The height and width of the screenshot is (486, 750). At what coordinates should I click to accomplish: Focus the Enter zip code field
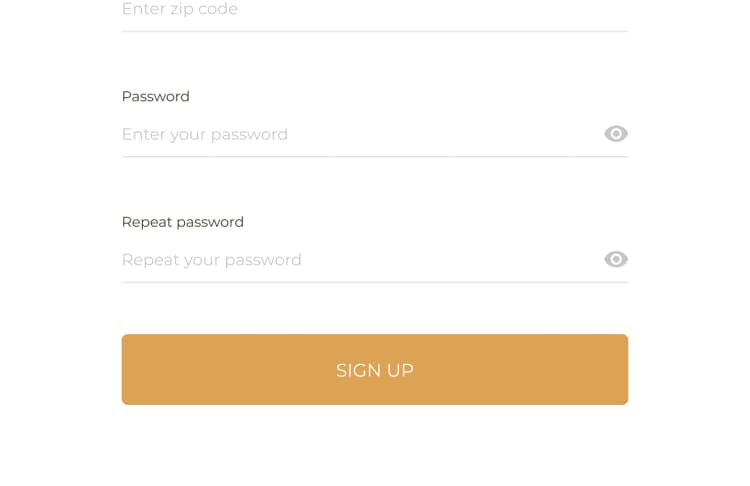tap(360, 10)
